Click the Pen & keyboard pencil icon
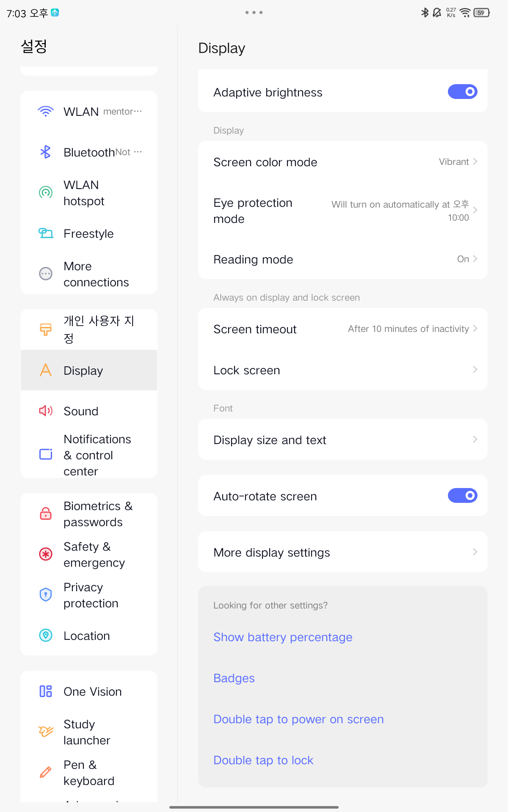 pos(45,772)
